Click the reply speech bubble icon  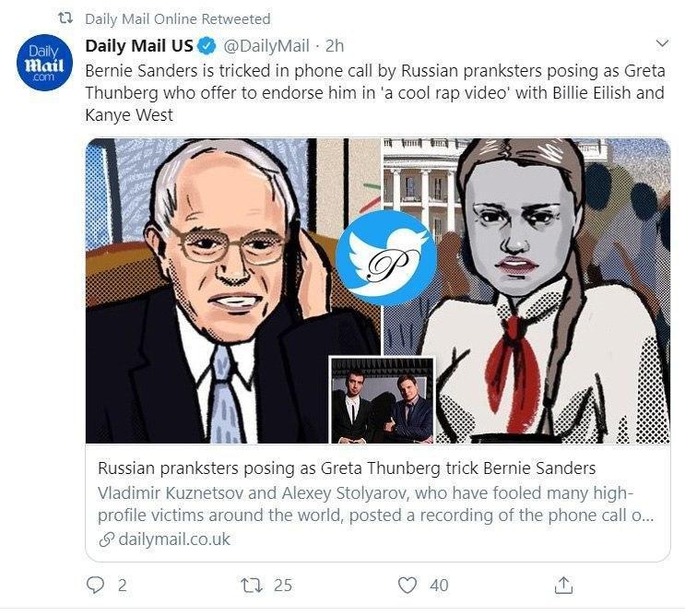point(96,584)
